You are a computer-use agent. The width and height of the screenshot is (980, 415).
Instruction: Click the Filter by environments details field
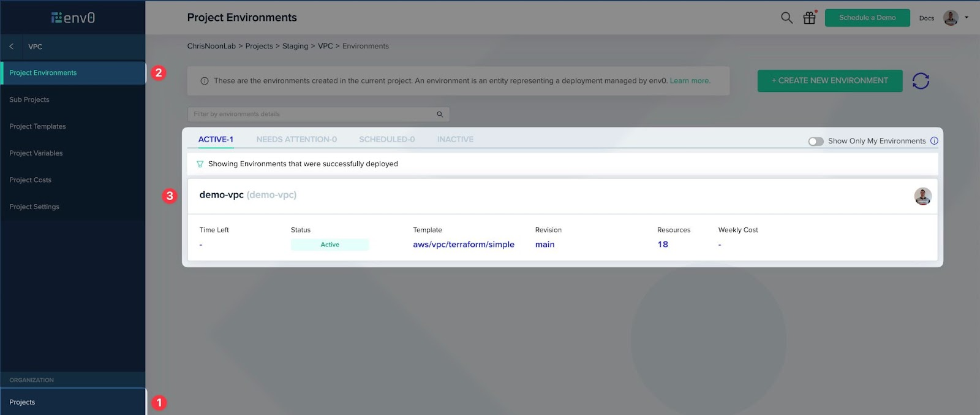pyautogui.click(x=312, y=115)
